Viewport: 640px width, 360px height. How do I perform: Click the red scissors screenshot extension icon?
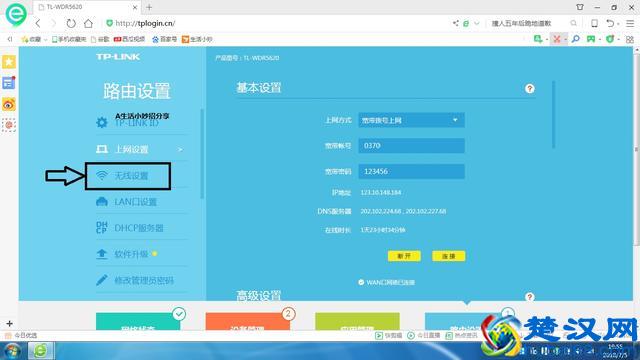click(557, 39)
